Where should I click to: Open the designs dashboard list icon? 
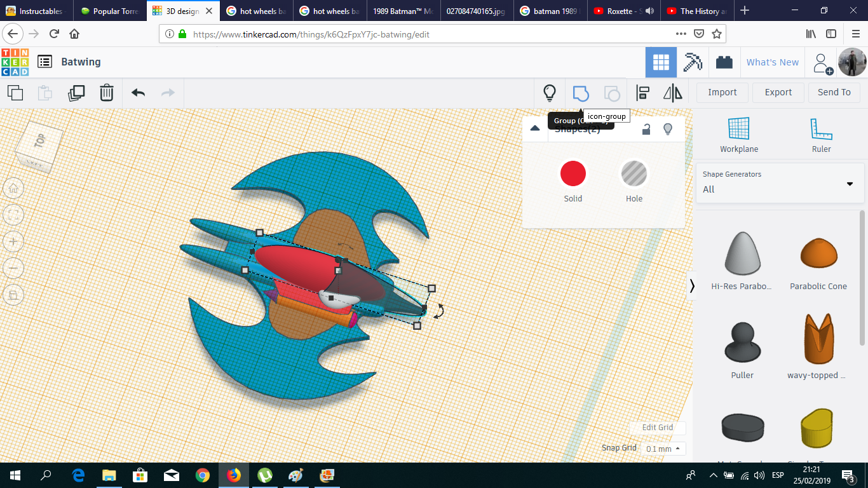pos(44,62)
